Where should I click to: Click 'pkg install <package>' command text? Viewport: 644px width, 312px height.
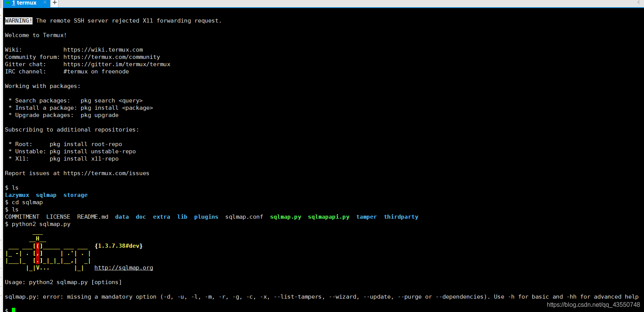click(117, 108)
